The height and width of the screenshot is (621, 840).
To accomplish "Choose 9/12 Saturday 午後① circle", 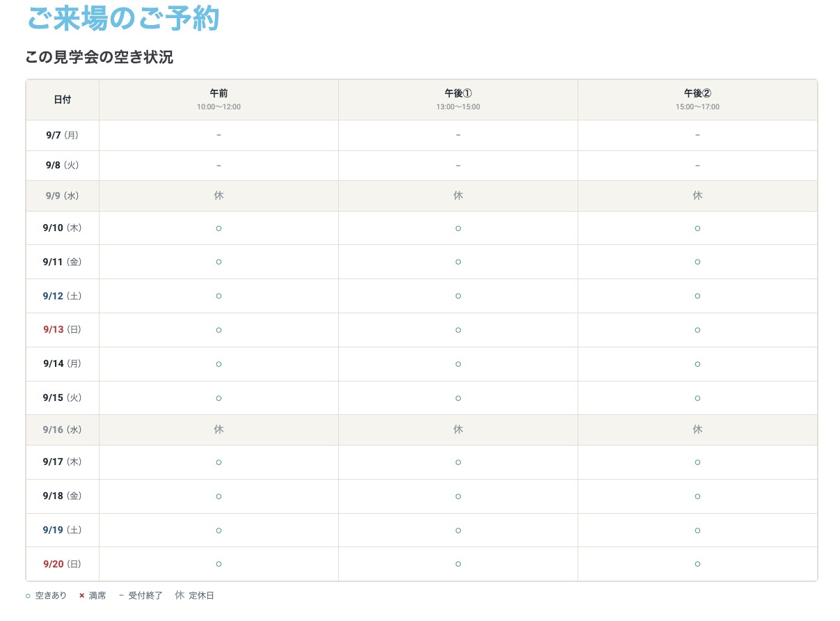I will [458, 296].
